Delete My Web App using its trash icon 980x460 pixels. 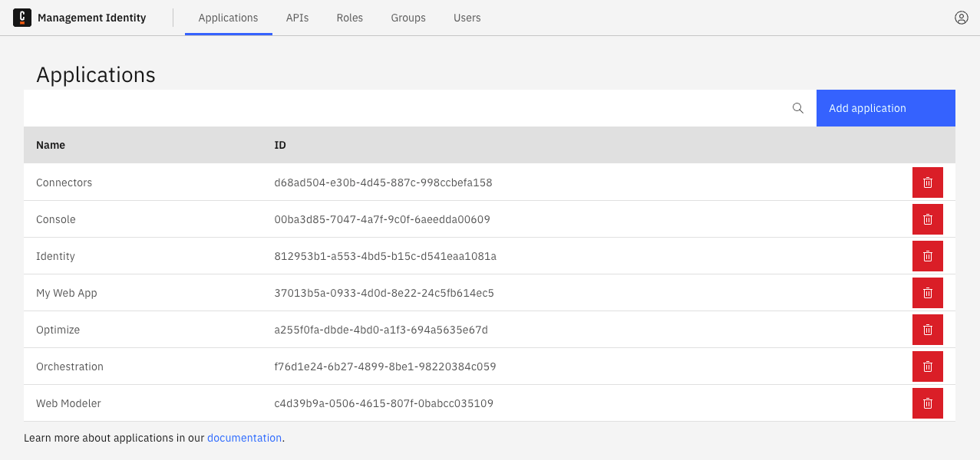tap(927, 292)
